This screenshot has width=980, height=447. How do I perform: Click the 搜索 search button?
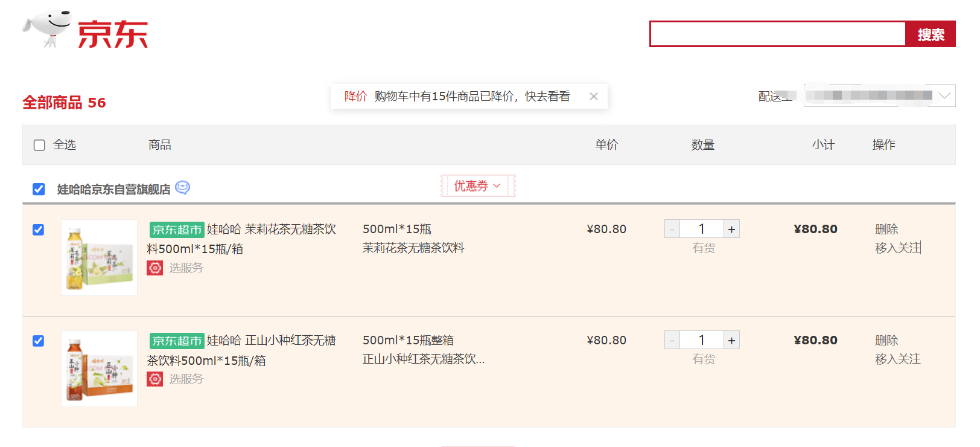tap(931, 34)
